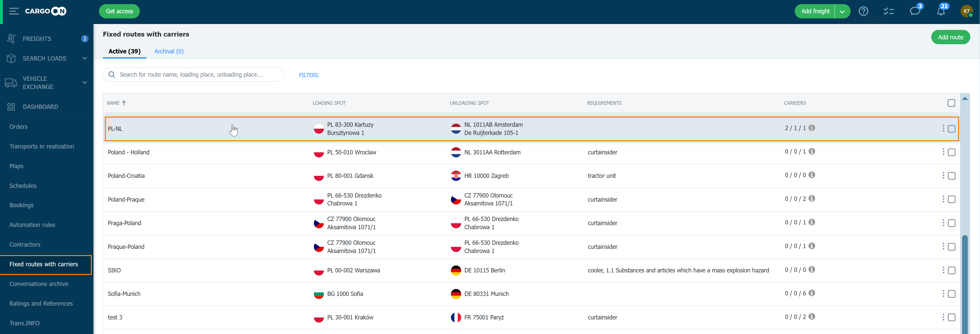Open the Dashboard sidebar section
Image resolution: width=980 pixels, height=334 pixels.
40,107
